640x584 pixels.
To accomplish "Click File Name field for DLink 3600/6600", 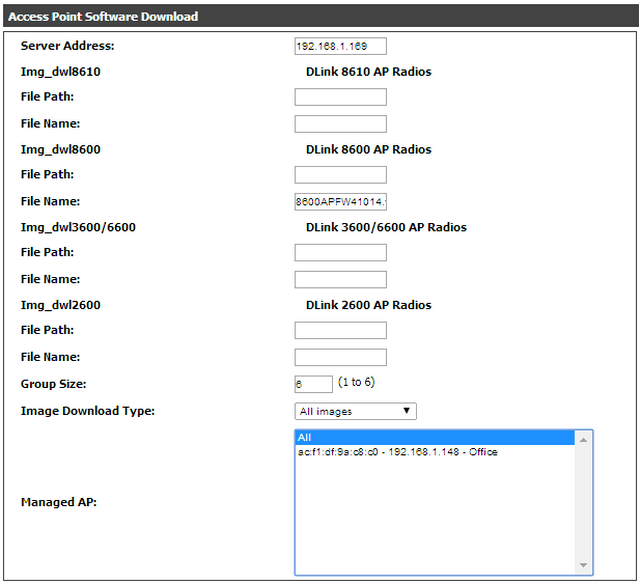I will [340, 280].
